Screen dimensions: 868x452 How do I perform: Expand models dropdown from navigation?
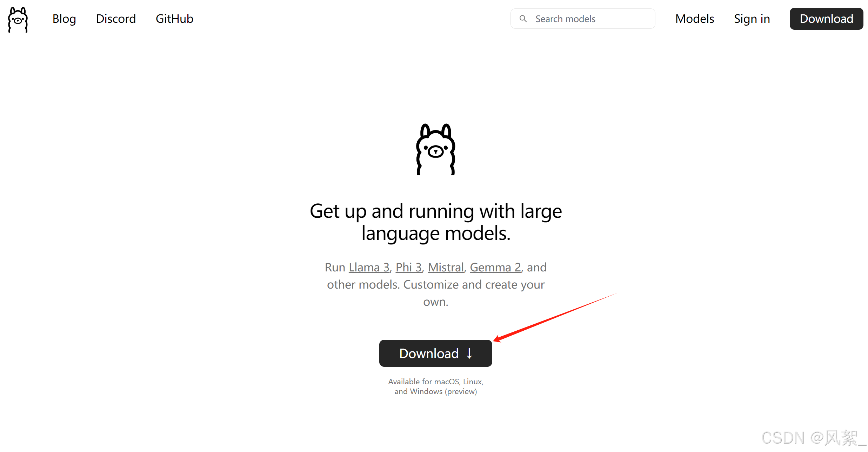(694, 19)
